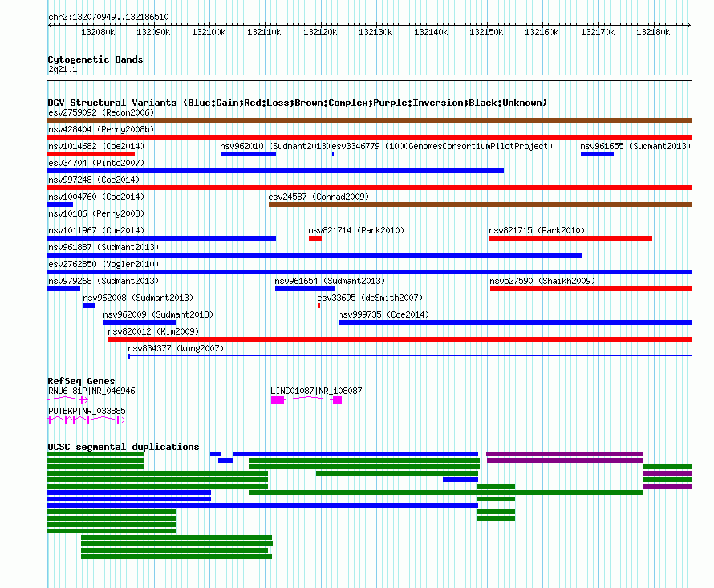
Task: Select the red nsv527590 loss bar
Action: [x=590, y=289]
